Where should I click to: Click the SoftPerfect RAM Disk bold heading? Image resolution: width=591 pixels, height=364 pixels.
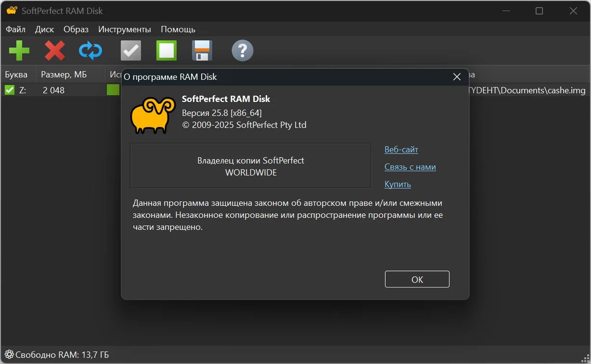(x=226, y=99)
